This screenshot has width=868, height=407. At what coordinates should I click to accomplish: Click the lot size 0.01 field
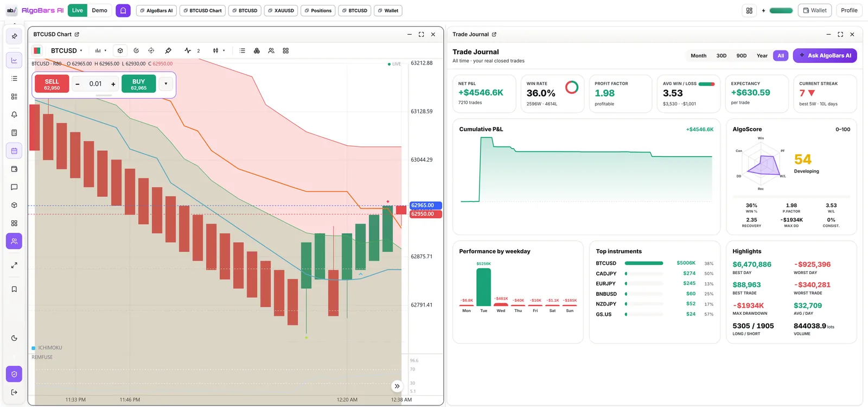point(95,84)
